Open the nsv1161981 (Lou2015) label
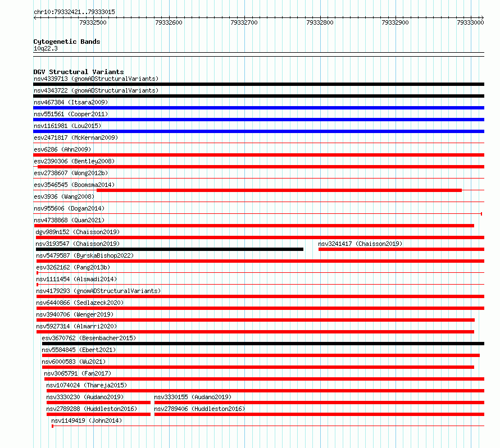 click(67, 126)
